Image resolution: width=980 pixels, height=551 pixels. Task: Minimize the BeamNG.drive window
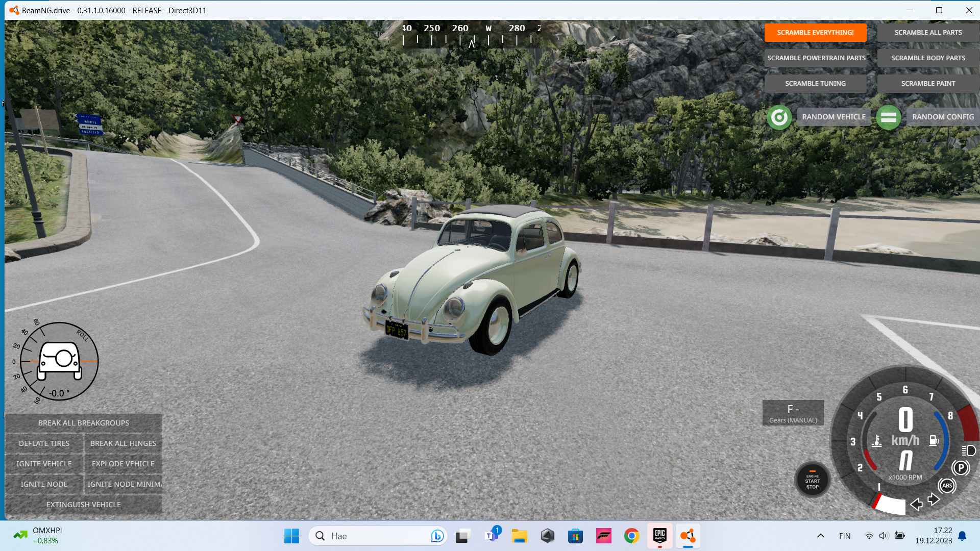[x=909, y=10]
